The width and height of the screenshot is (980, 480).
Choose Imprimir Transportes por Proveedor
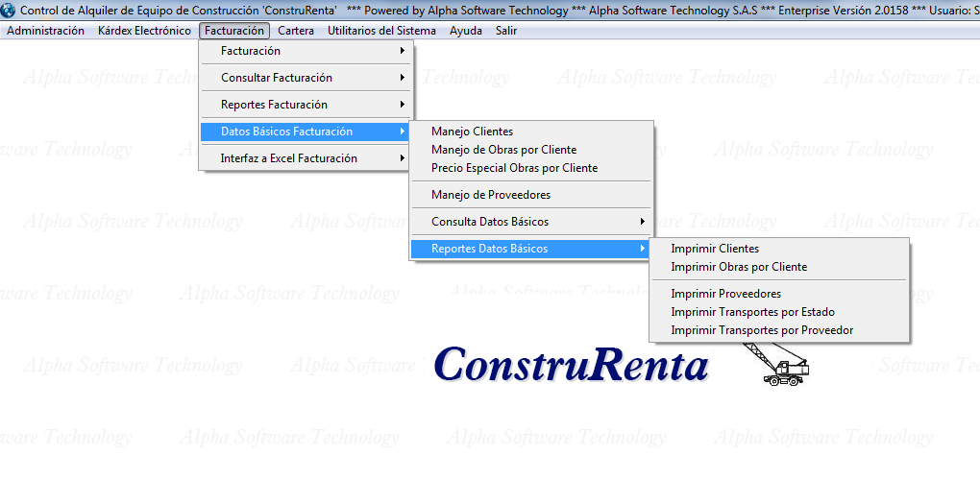[762, 330]
